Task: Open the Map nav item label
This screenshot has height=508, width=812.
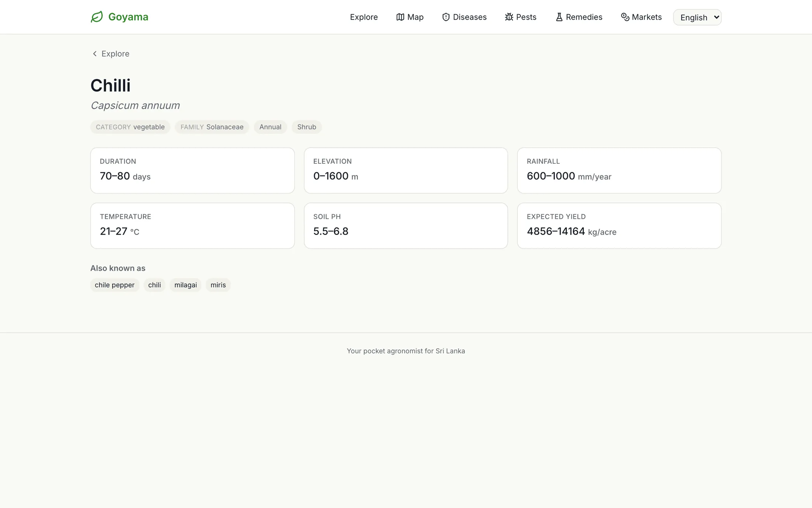Action: [415, 17]
